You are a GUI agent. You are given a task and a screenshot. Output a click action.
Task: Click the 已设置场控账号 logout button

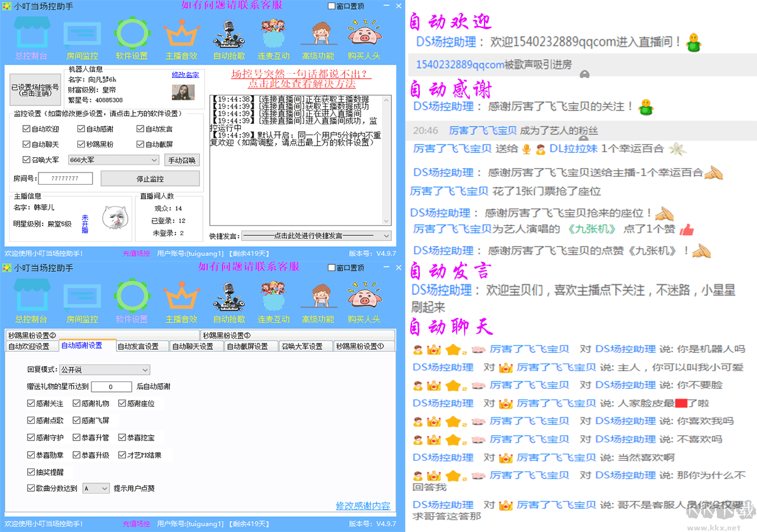(35, 91)
